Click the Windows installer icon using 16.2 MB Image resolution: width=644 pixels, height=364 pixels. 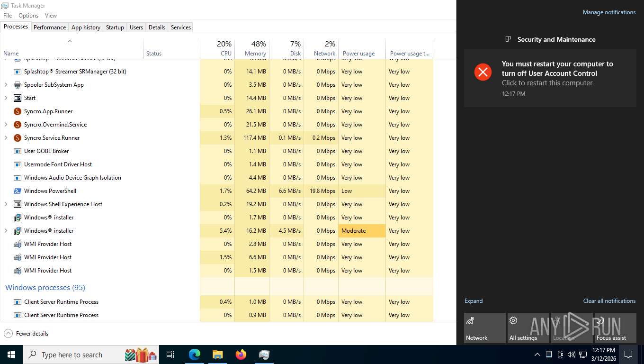pos(18,231)
